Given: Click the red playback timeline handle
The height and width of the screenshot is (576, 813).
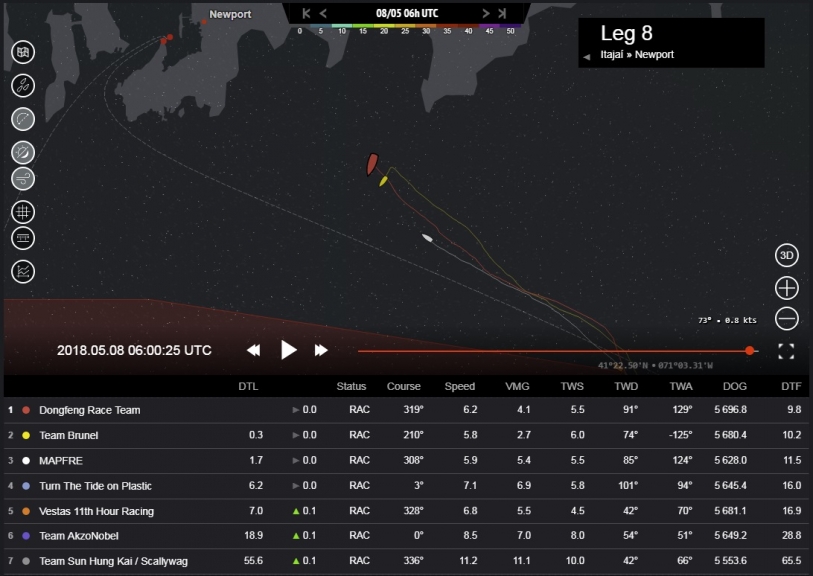Looking at the screenshot, I should 749,351.
